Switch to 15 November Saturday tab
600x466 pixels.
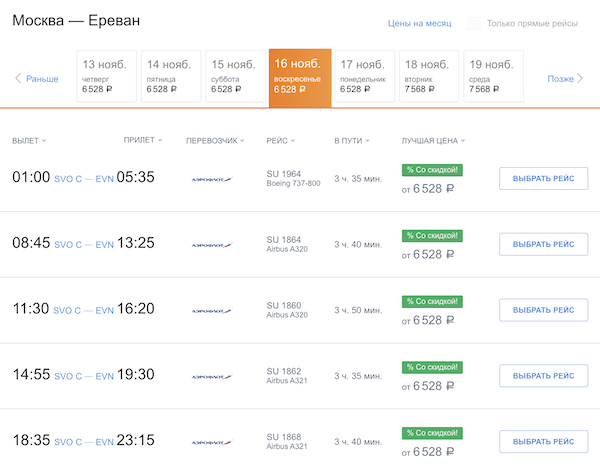(x=234, y=76)
